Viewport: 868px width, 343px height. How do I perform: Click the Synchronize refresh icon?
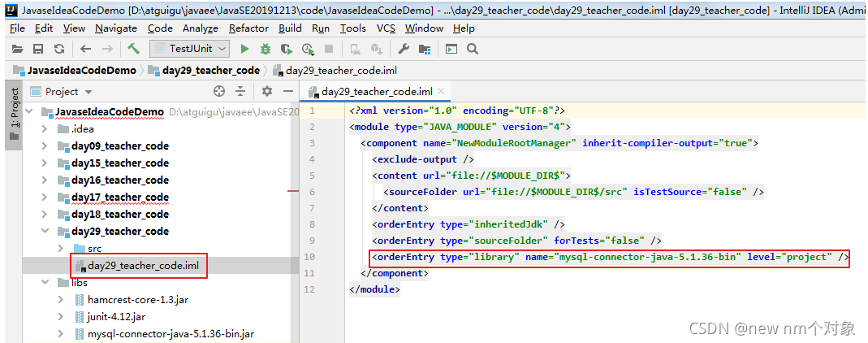59,49
